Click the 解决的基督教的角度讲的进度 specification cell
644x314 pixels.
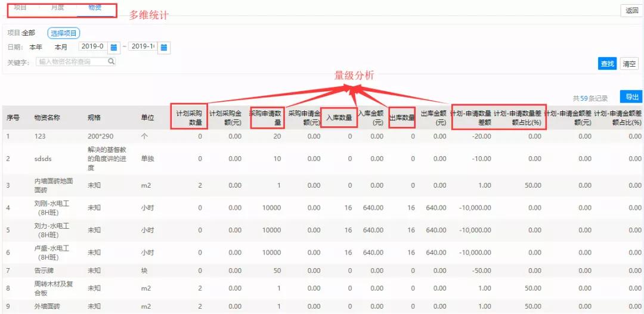click(x=107, y=158)
